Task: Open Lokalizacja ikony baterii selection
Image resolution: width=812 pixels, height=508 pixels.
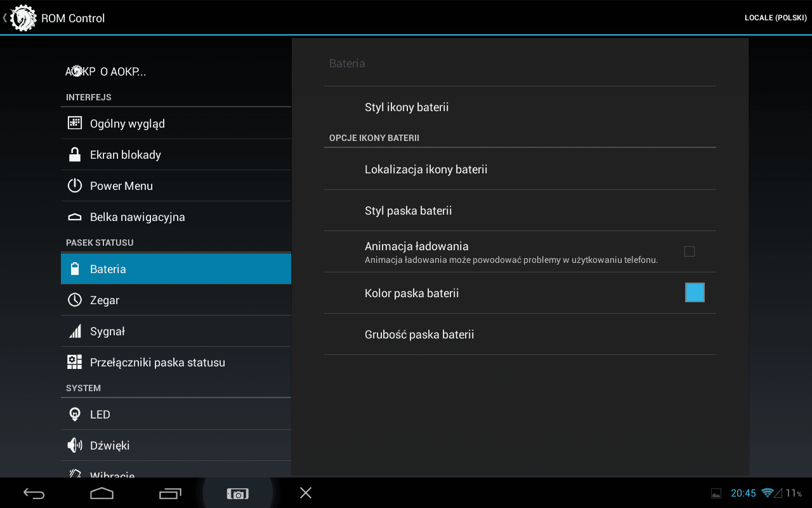Action: [426, 170]
